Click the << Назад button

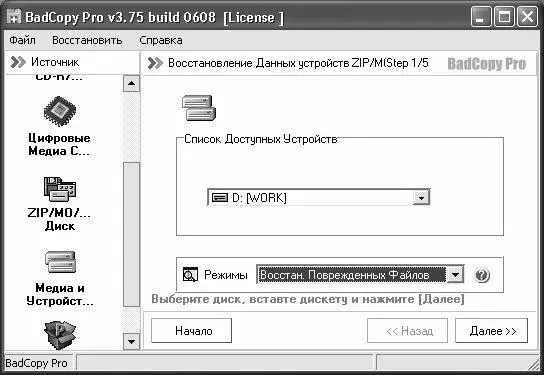408,331
